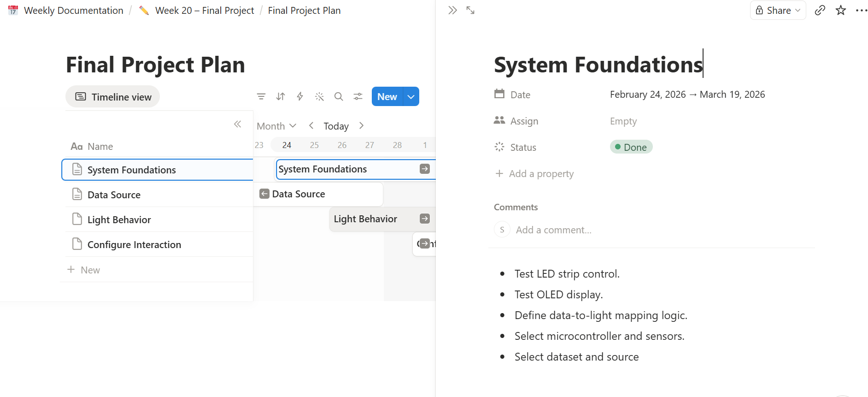Click the Weekly Documentation calendar icon in breadcrumb
The height and width of the screenshot is (397, 868).
[13, 10]
